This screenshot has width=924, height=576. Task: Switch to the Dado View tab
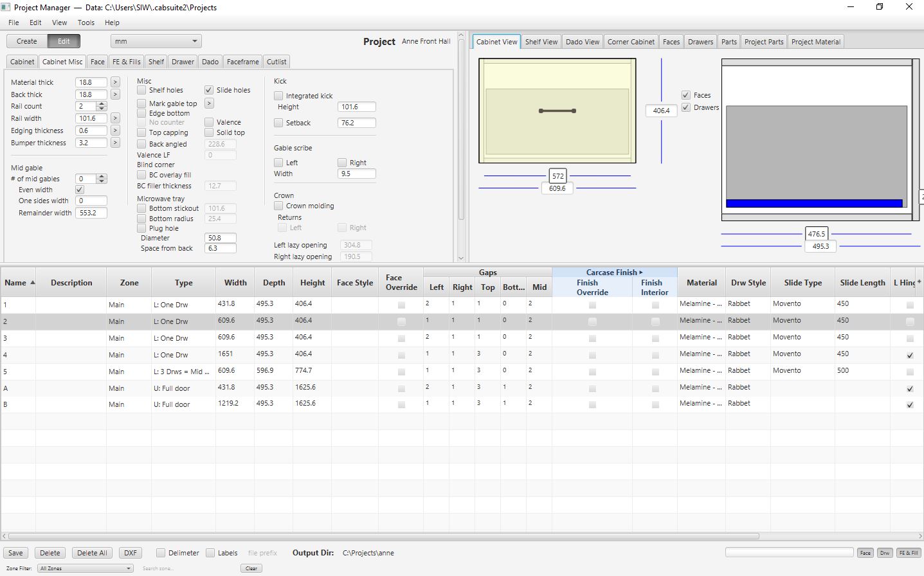[x=583, y=42]
